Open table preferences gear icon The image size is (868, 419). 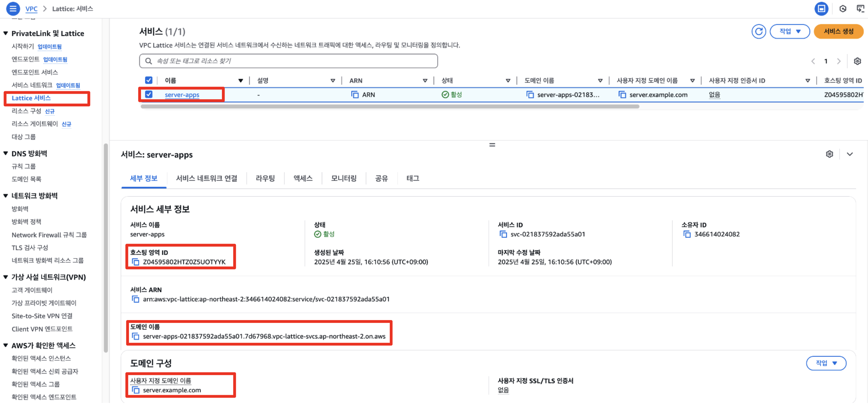tap(857, 61)
